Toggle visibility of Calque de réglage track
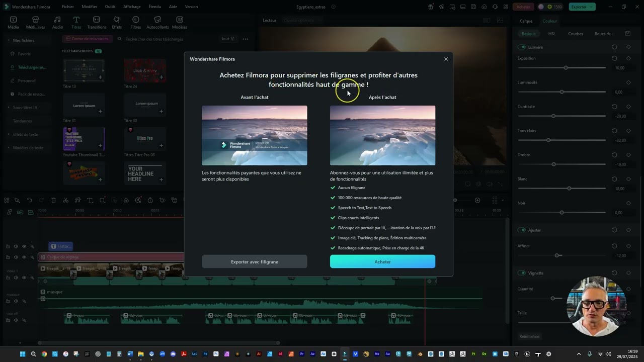This screenshot has width=644, height=362. [x=24, y=257]
